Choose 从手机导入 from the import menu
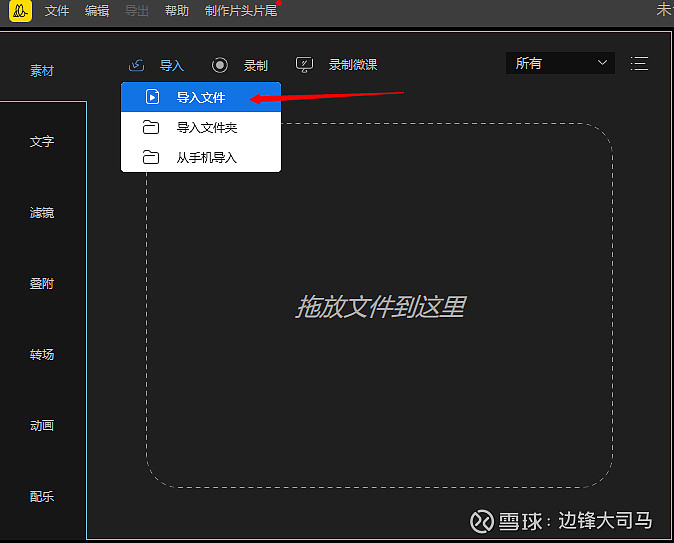Image resolution: width=674 pixels, height=543 pixels. pyautogui.click(x=201, y=157)
